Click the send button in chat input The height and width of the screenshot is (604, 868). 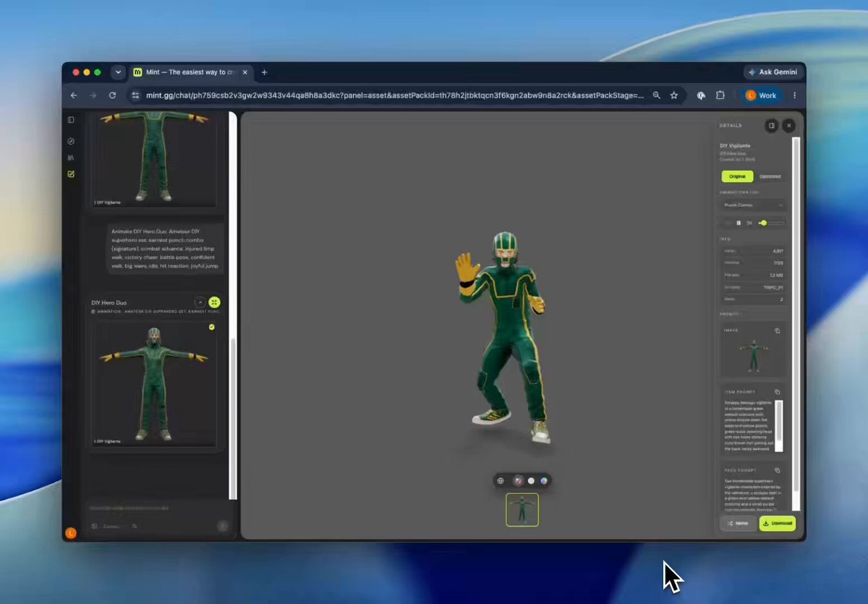[223, 527]
